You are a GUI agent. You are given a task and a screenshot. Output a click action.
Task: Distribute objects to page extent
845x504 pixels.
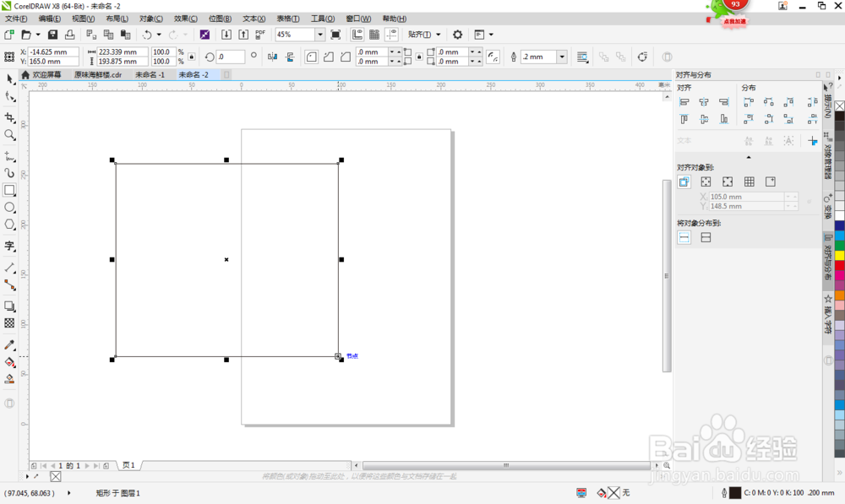[x=706, y=237]
